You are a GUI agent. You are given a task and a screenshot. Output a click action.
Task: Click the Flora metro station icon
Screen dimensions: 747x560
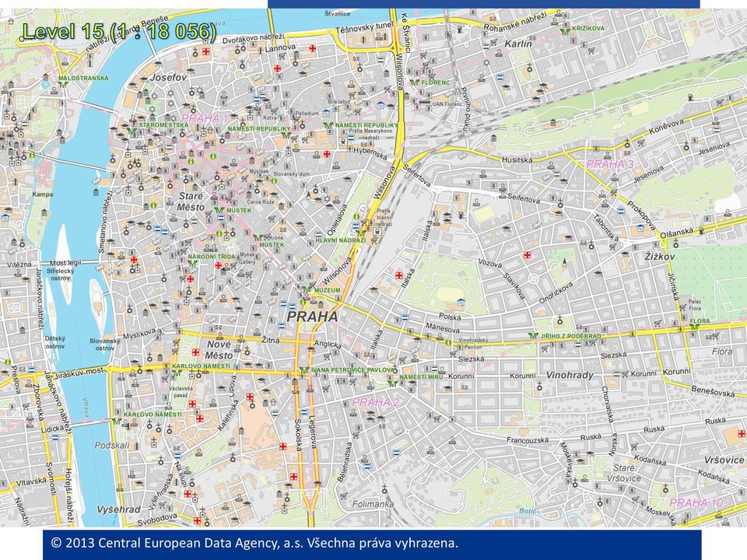point(695,327)
